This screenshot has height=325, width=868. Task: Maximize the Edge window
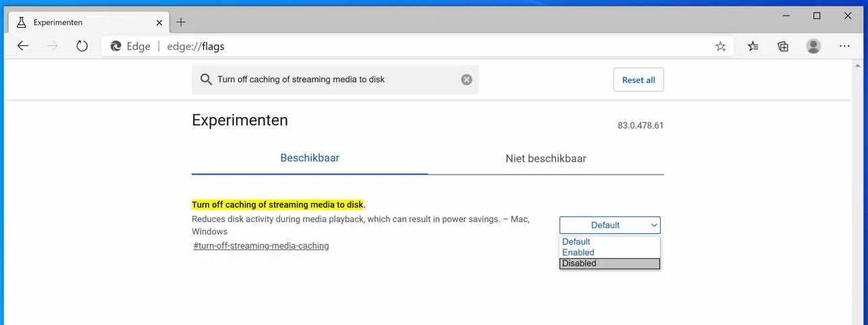point(817,16)
